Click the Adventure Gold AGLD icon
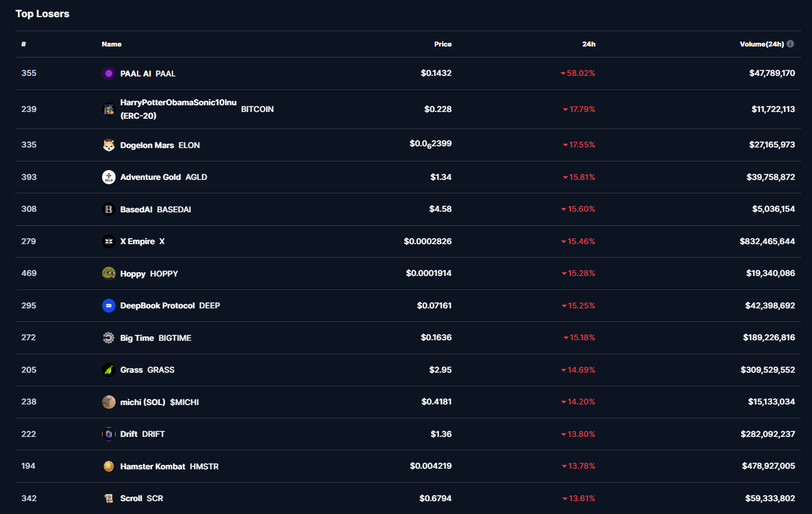812x514 pixels. coord(109,177)
